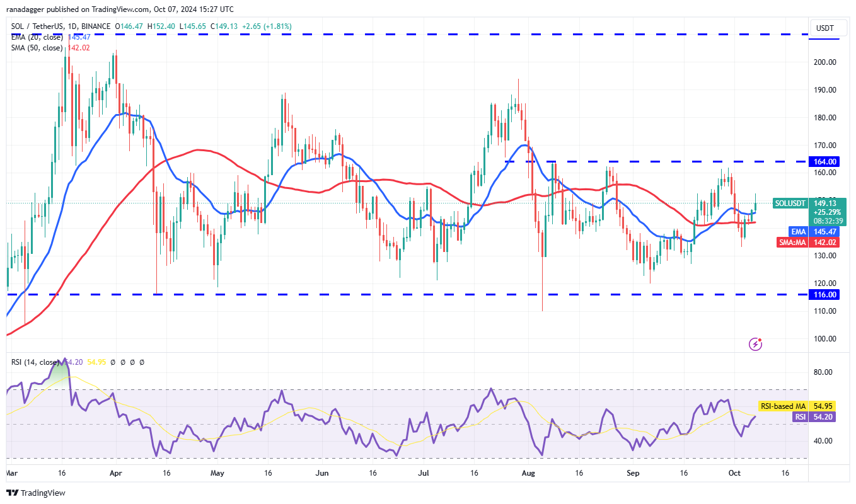The height and width of the screenshot is (504, 856).
Task: Click the red SMA:MA 142.02 axis label
Action: point(807,243)
